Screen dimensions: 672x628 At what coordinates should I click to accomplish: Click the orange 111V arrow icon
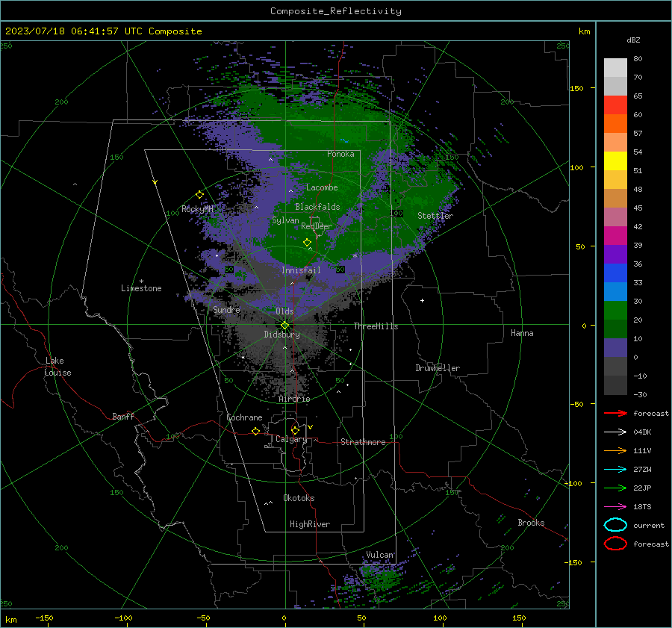point(615,450)
